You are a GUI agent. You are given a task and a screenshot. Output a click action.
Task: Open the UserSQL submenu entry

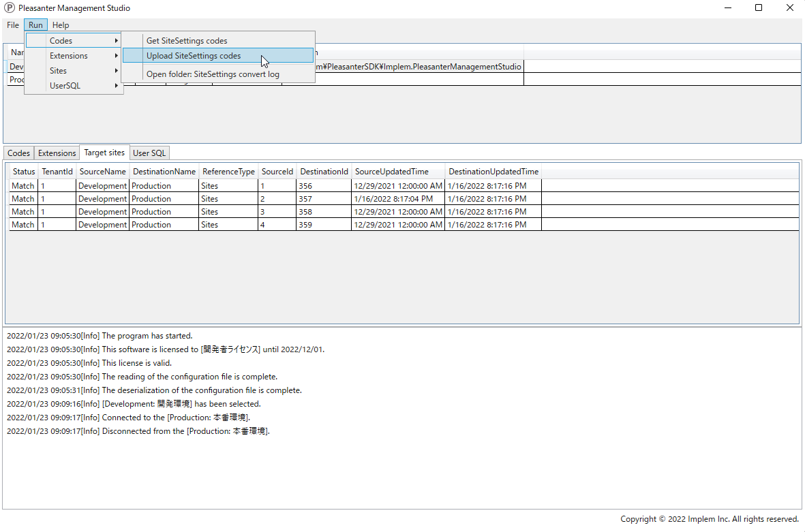coord(74,86)
